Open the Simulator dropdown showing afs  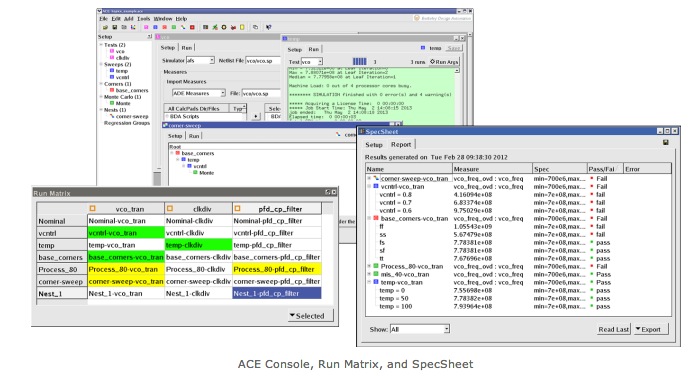200,60
